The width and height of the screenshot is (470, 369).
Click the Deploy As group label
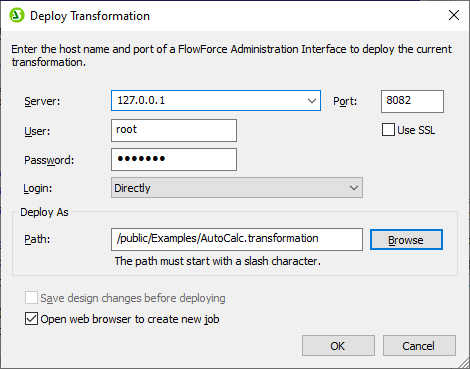click(x=44, y=212)
